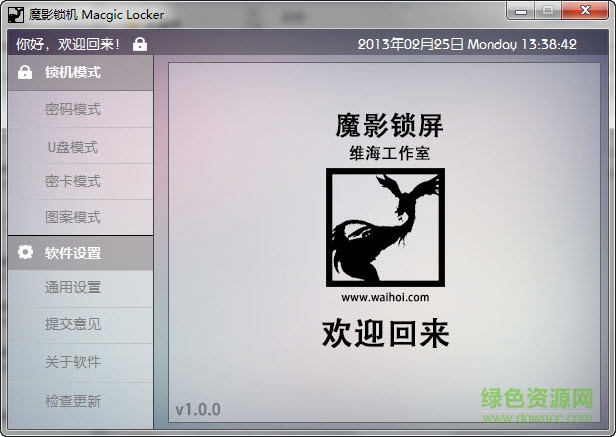Click 检查更新 to check for updates
The image size is (616, 437).
[x=73, y=401]
